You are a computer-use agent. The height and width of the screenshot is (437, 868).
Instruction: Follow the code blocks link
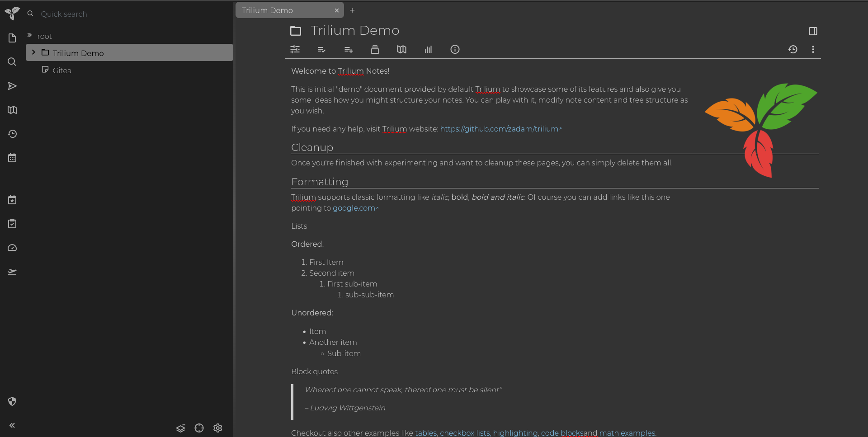pos(562,433)
